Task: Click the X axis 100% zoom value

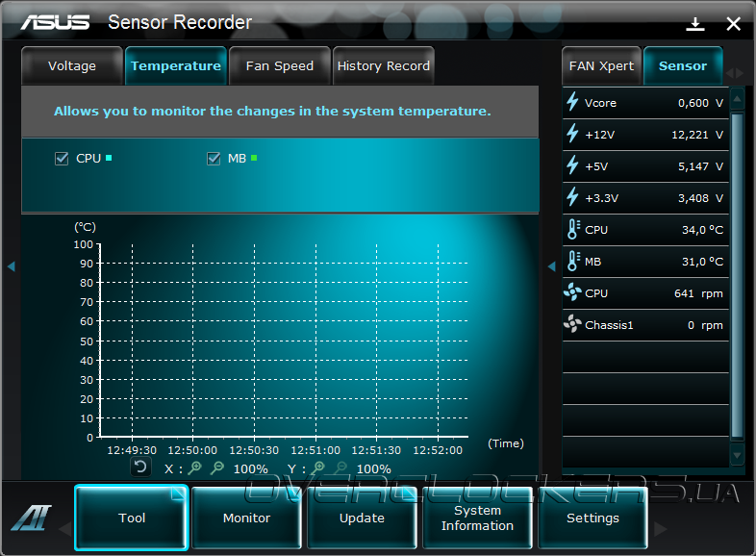Action: (251, 468)
